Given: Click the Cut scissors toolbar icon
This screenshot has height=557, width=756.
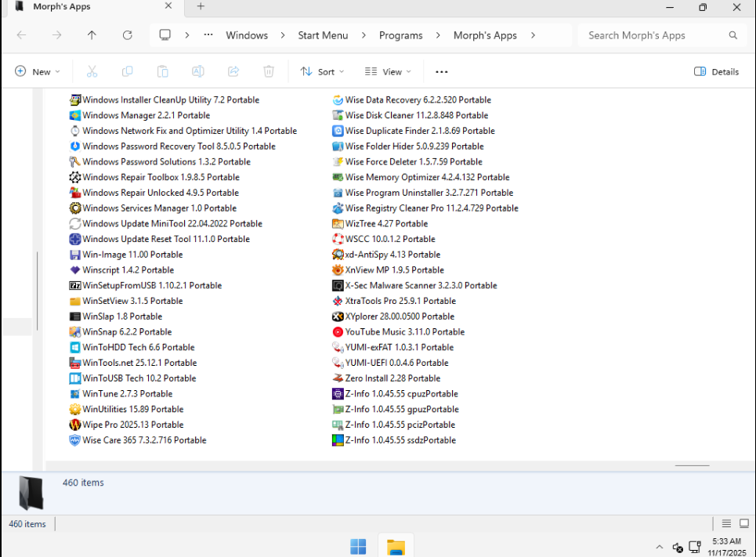Looking at the screenshot, I should click(x=92, y=71).
